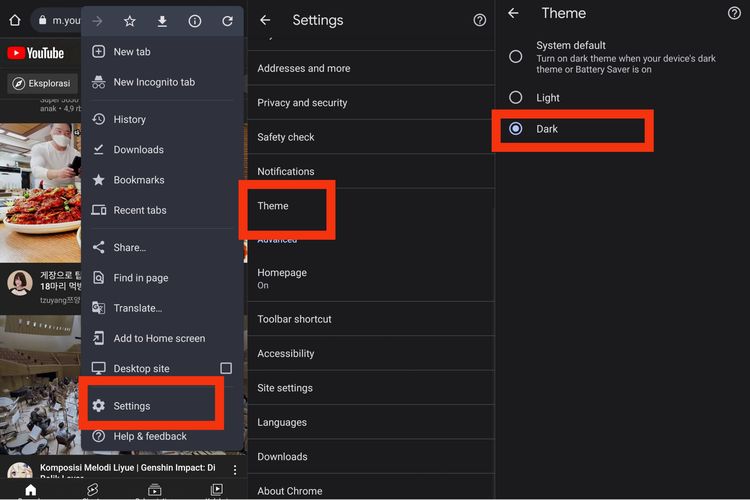
Task: Tap the tzuyang channel avatar
Action: click(x=20, y=283)
